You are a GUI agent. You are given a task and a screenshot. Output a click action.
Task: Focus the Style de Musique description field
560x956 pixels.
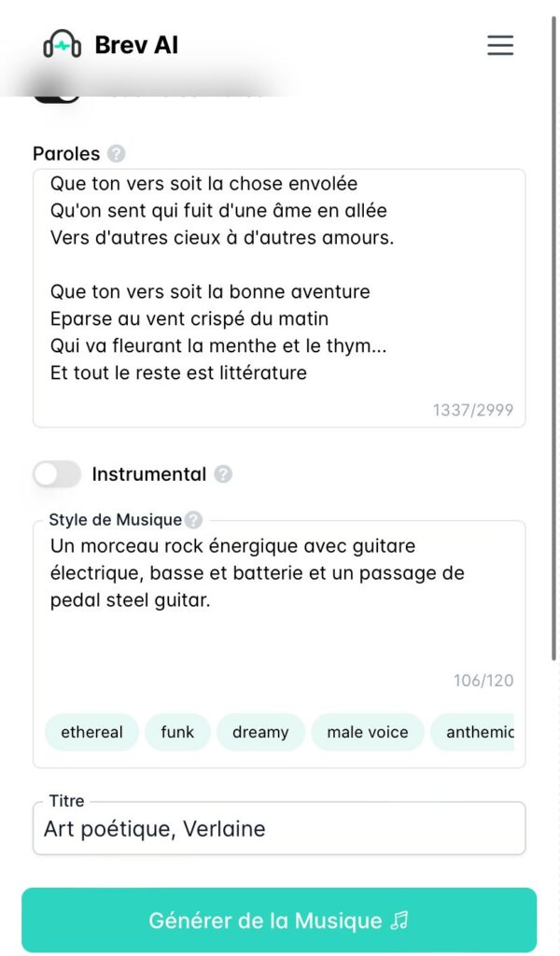pyautogui.click(x=279, y=616)
